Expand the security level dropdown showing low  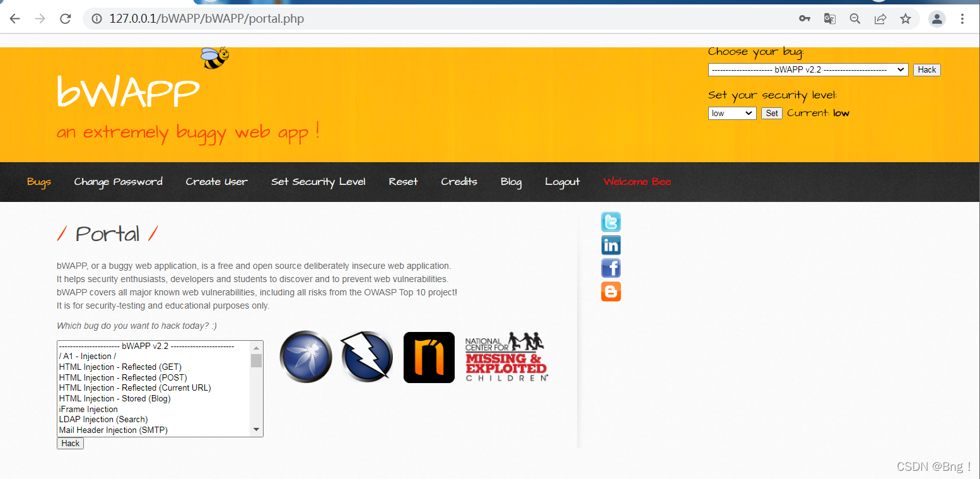(732, 114)
